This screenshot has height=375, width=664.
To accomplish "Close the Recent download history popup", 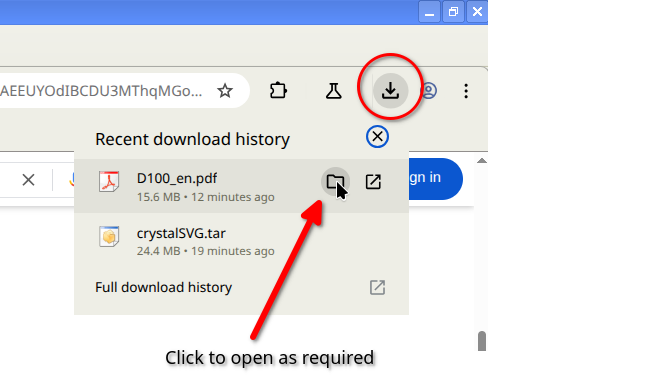I will click(x=377, y=137).
